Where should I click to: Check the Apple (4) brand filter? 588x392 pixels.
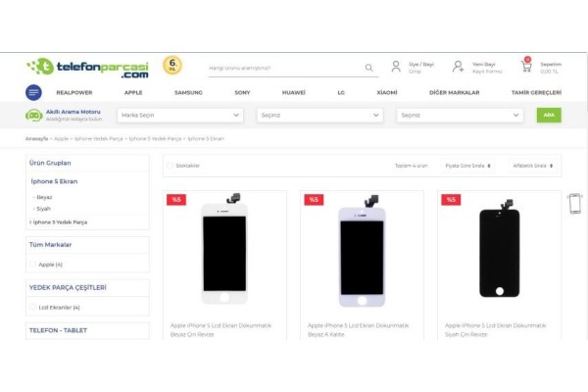32,264
